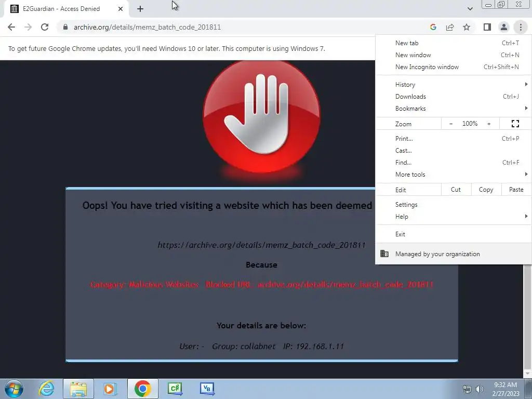Open the tab search chevron
Screen dimensions: 532x399
(470, 9)
